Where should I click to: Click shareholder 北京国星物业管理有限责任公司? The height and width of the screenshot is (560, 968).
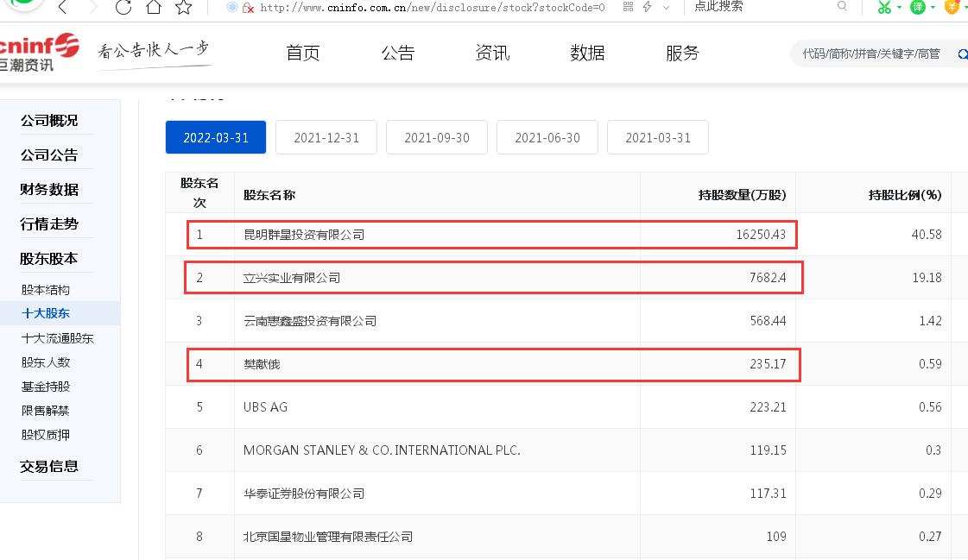(x=328, y=537)
